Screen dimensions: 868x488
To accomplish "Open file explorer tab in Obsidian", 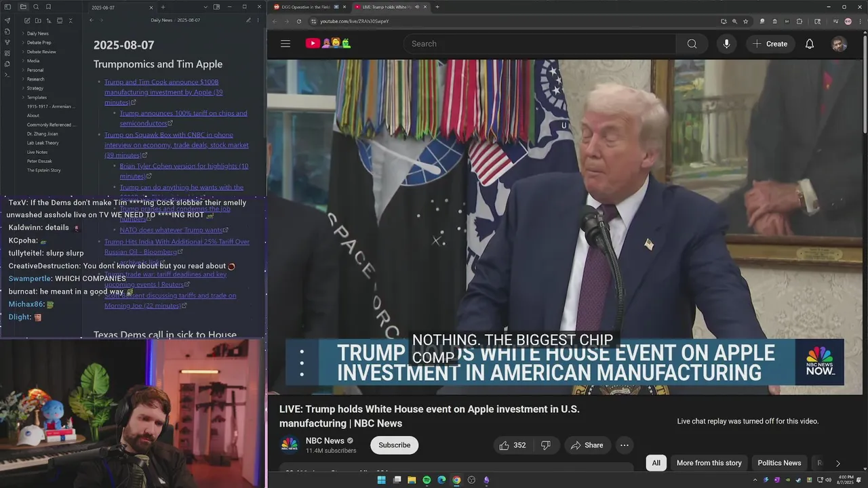I will pos(23,7).
